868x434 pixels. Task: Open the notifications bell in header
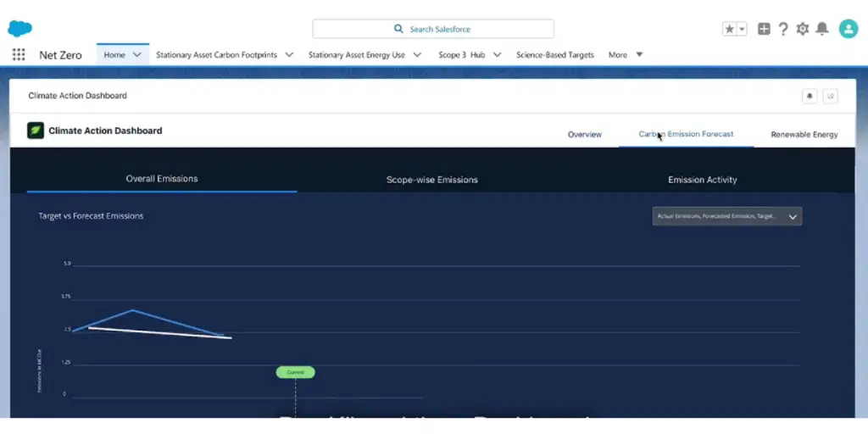click(822, 29)
